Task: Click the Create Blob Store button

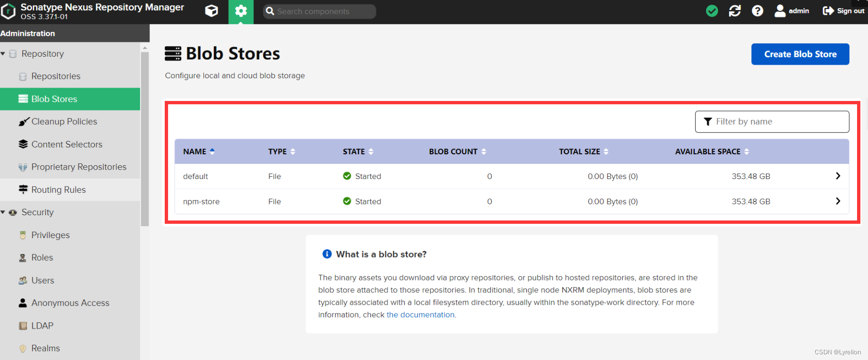Action: [800, 54]
